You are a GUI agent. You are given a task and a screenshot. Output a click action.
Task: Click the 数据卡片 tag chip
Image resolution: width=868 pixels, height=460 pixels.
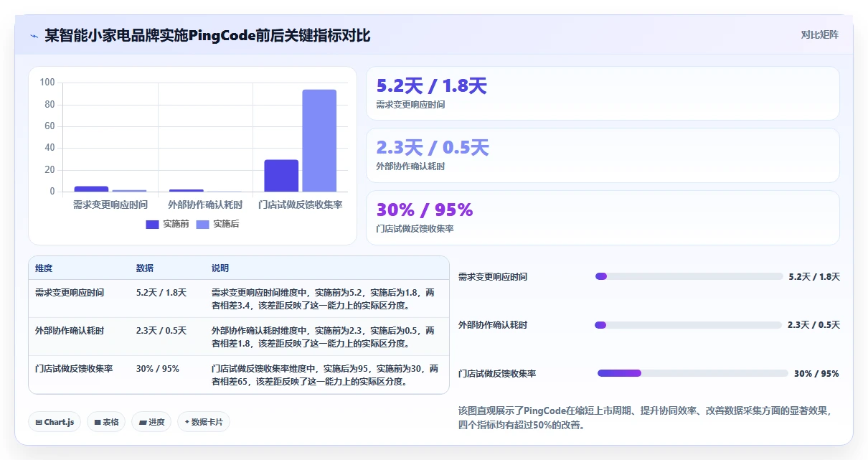[x=204, y=422]
